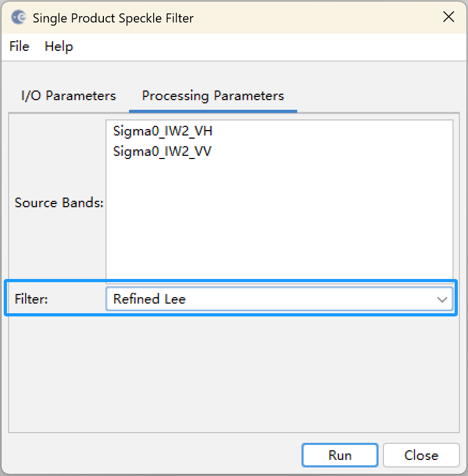Click the empty menu bar right of Help
This screenshot has height=476, width=468.
(x=270, y=47)
